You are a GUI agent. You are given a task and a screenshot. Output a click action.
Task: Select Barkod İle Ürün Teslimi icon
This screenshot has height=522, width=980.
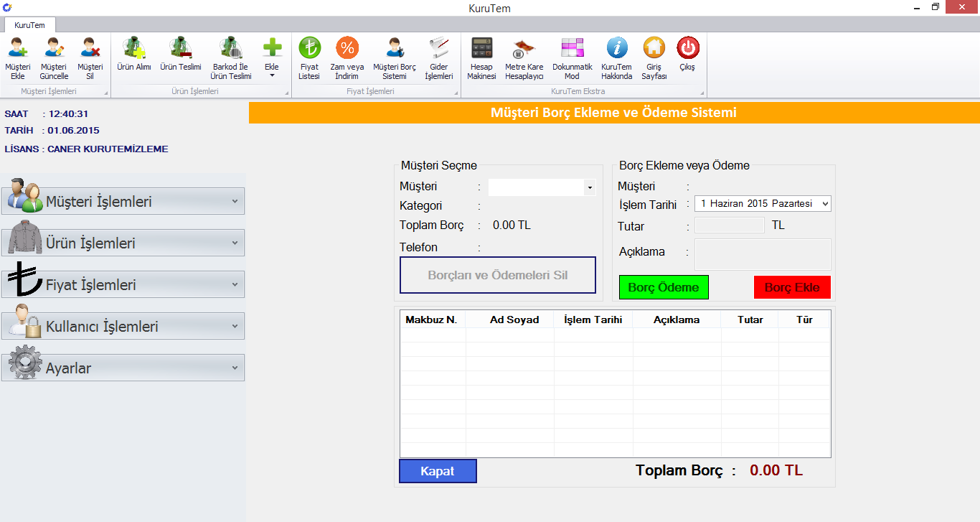coord(231,49)
